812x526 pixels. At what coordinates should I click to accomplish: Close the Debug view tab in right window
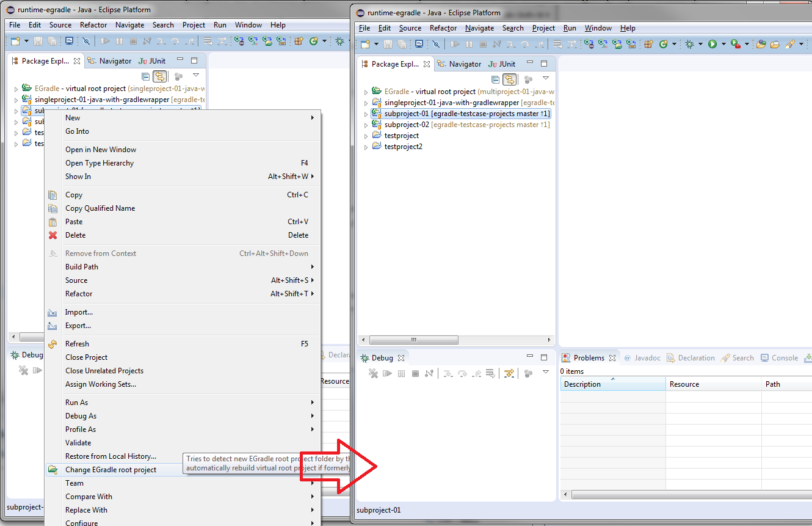(401, 358)
